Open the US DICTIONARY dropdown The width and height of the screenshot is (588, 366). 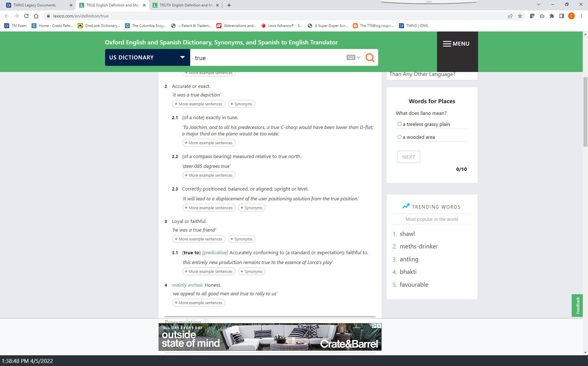point(147,58)
